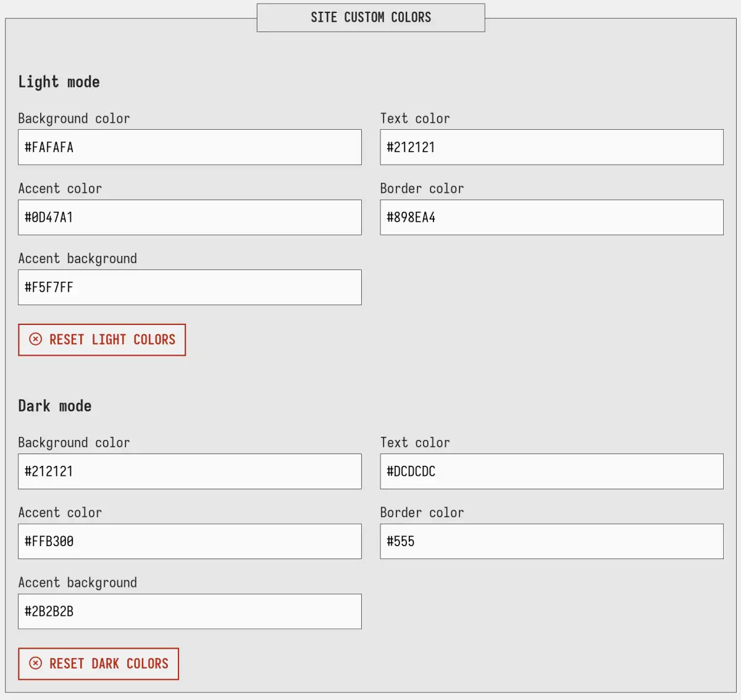Screen dimensions: 741x700
Task: Select the accent color field containing #FFB300
Action: [190, 541]
